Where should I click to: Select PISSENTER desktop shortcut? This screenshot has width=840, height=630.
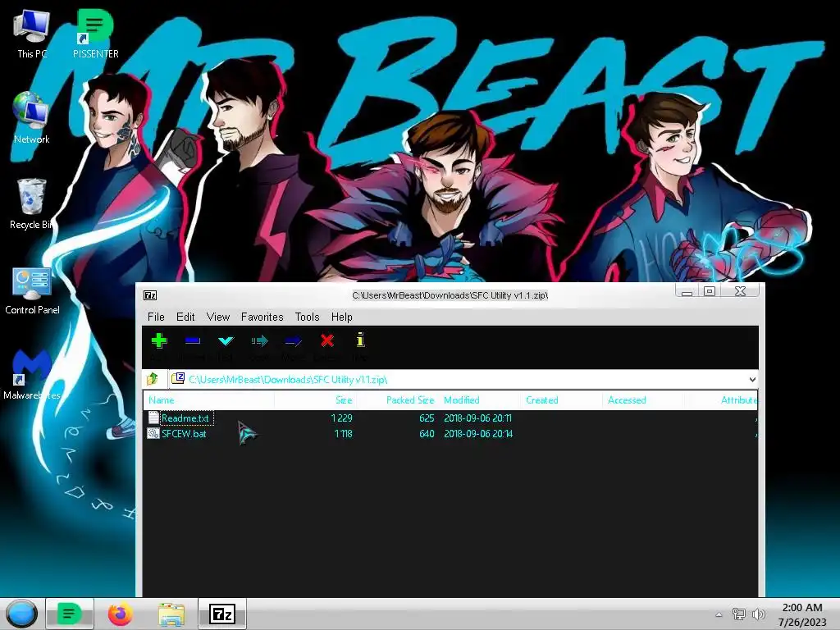coord(95,33)
